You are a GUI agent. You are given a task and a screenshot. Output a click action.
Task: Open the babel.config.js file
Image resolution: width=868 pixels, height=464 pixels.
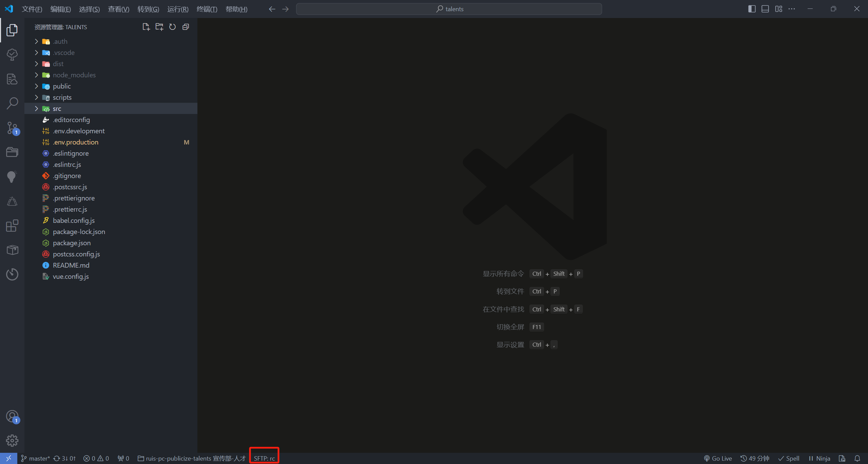pos(111,220)
